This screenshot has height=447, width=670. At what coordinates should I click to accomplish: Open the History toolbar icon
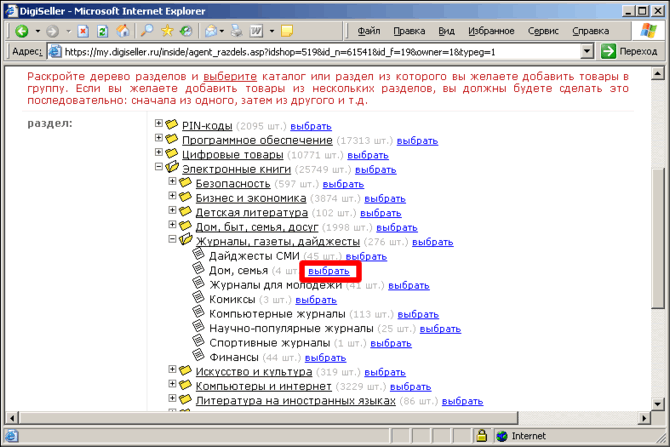coord(186,31)
